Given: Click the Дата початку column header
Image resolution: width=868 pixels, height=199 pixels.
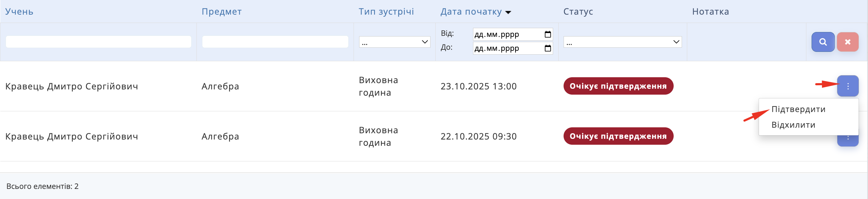Looking at the screenshot, I should coord(471,11).
